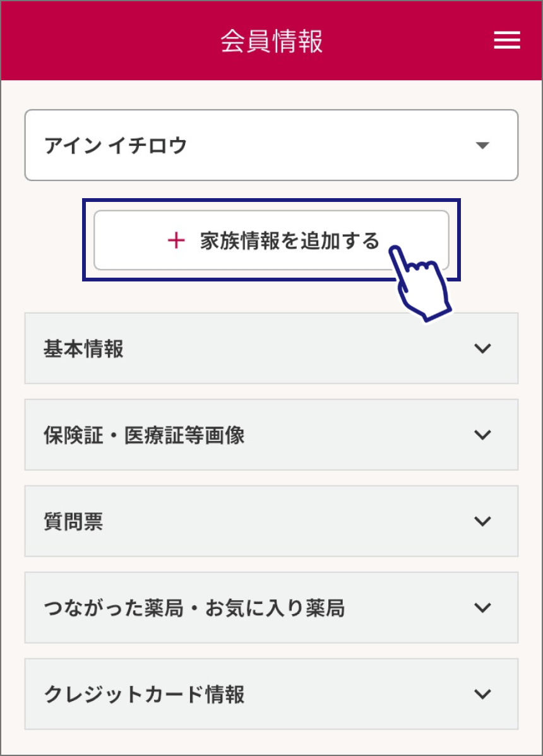Click the 会員情報 header title
The image size is (543, 756).
pyautogui.click(x=271, y=41)
